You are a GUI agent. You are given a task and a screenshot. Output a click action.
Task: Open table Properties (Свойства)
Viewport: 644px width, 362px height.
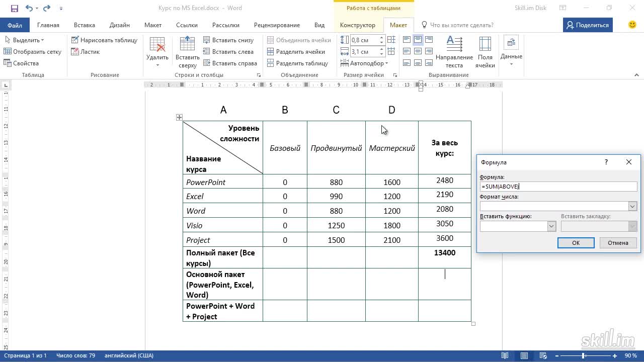(x=21, y=63)
